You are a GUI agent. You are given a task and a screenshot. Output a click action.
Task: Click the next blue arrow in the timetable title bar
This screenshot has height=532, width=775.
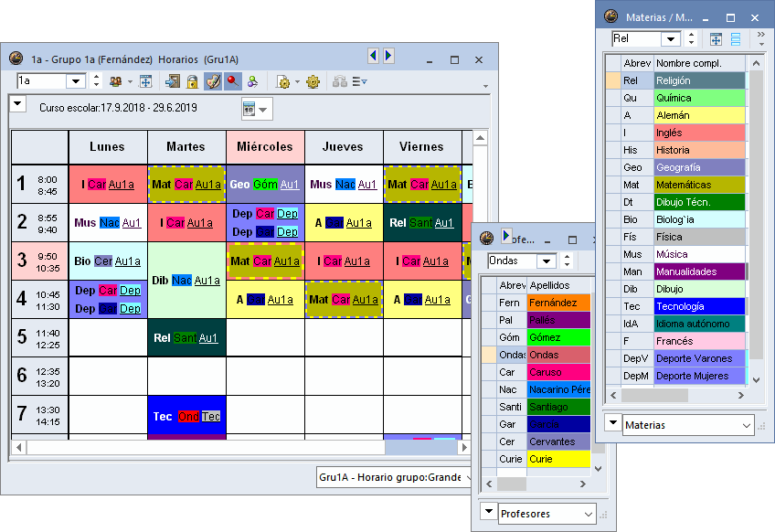click(x=388, y=56)
